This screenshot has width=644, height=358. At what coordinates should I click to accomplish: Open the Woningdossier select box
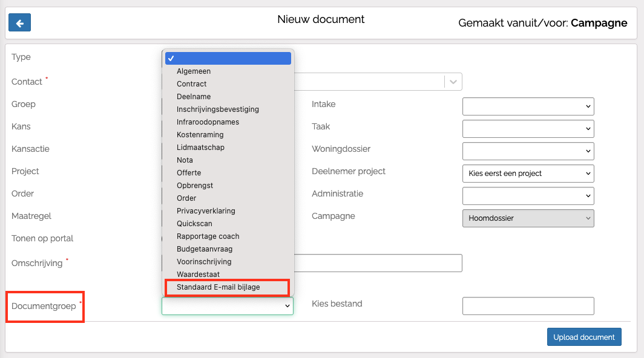(528, 151)
